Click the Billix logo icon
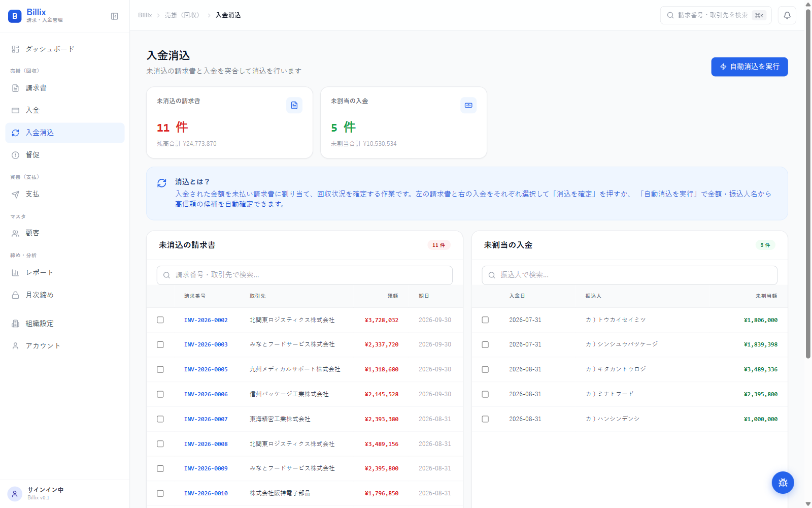Image resolution: width=812 pixels, height=508 pixels. (x=15, y=16)
